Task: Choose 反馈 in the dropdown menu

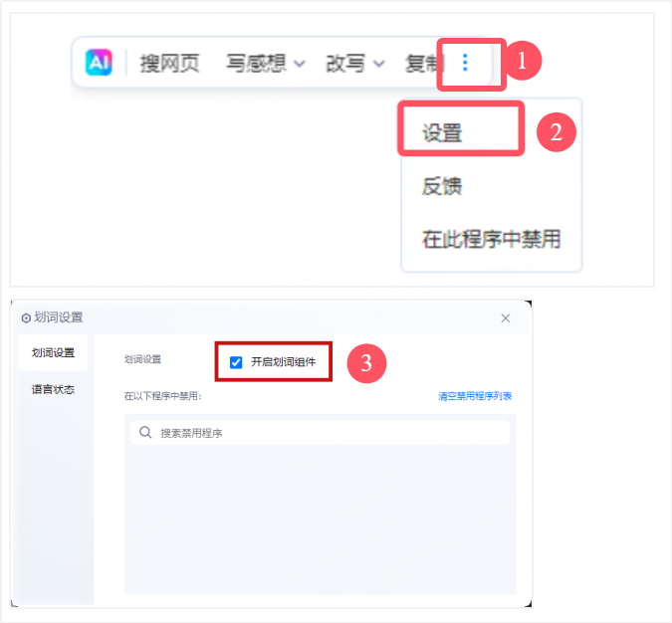Action: (442, 186)
